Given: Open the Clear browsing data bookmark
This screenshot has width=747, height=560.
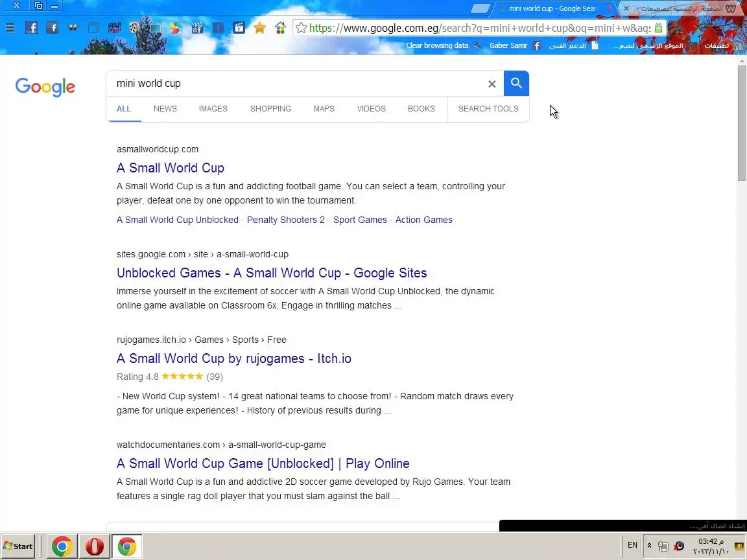Looking at the screenshot, I should 443,46.
